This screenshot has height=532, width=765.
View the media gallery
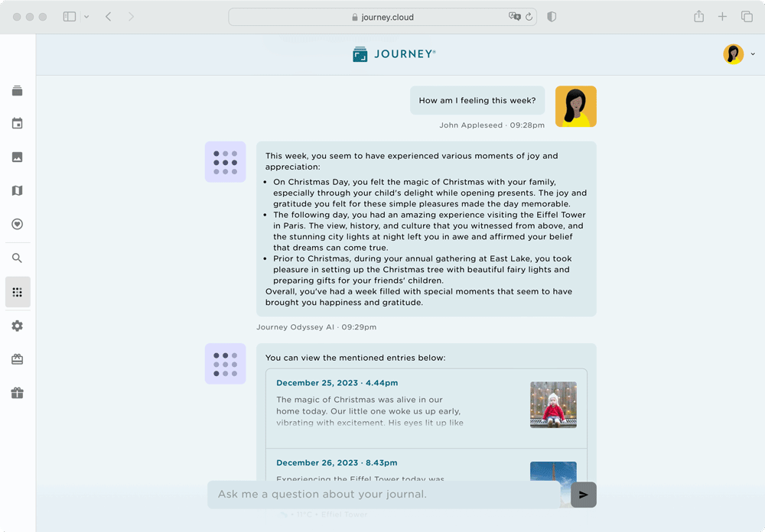(17, 157)
